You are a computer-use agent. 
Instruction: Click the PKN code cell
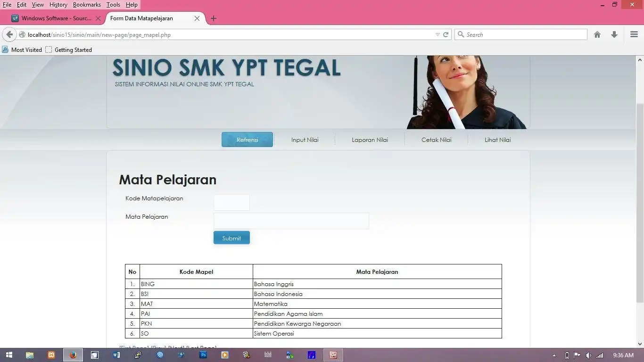pyautogui.click(x=196, y=323)
